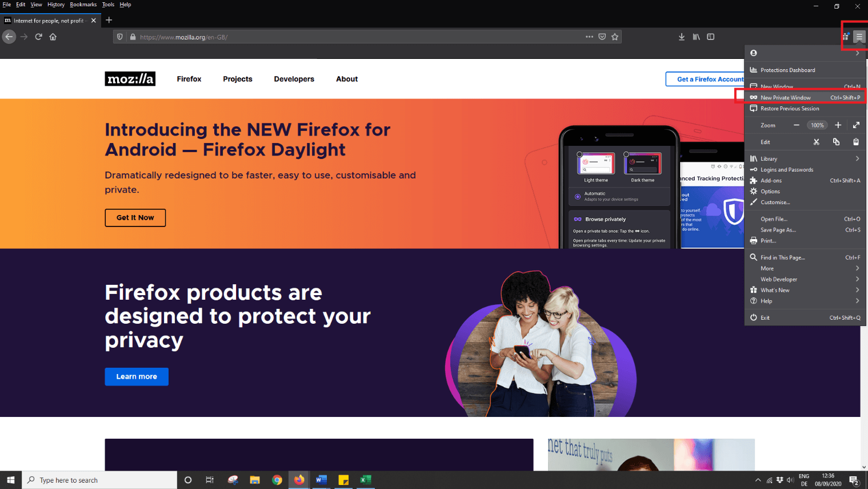Open Add-ons from the menu
Image resolution: width=868 pixels, height=489 pixels.
[x=805, y=181]
